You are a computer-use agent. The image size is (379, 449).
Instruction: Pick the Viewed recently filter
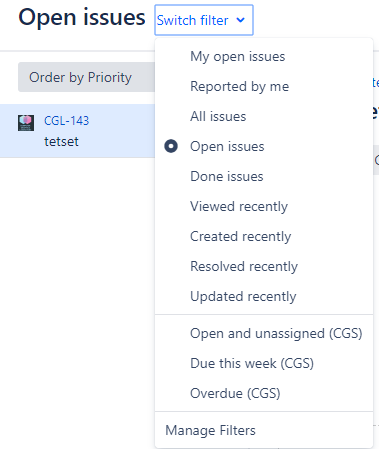pyautogui.click(x=264, y=206)
